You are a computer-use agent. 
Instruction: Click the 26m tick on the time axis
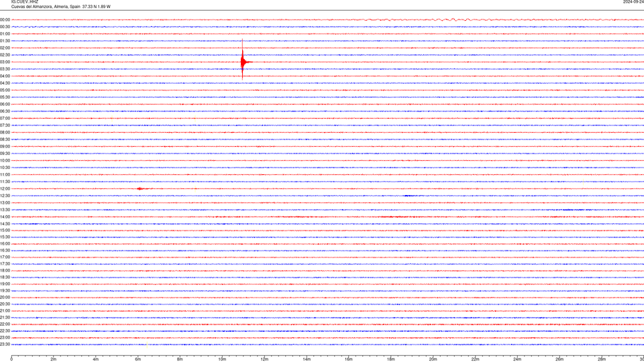559,359
